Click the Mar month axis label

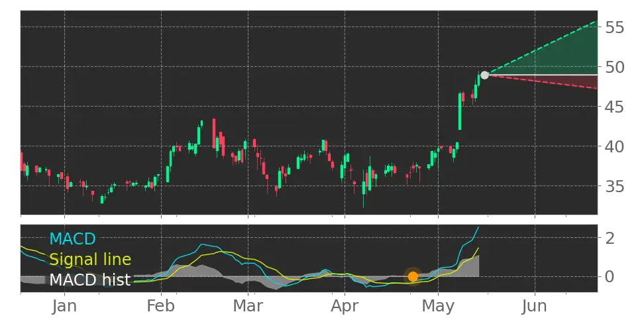[x=248, y=306]
